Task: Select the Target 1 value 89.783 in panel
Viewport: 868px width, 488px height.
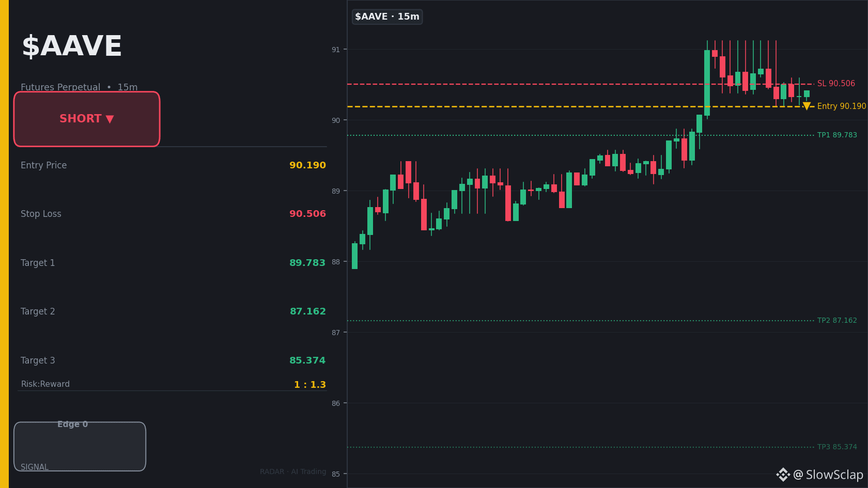Action: (307, 263)
